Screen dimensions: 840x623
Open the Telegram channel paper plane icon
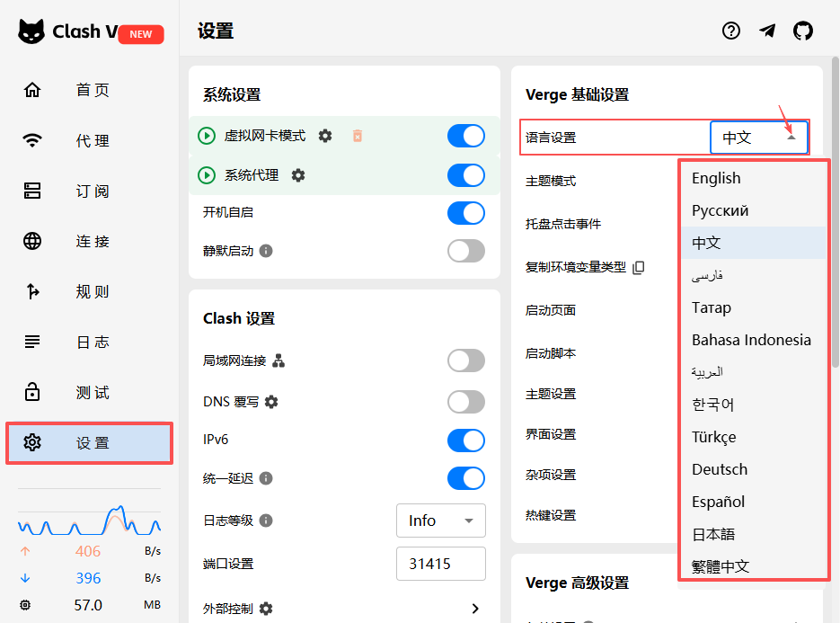coord(767,31)
